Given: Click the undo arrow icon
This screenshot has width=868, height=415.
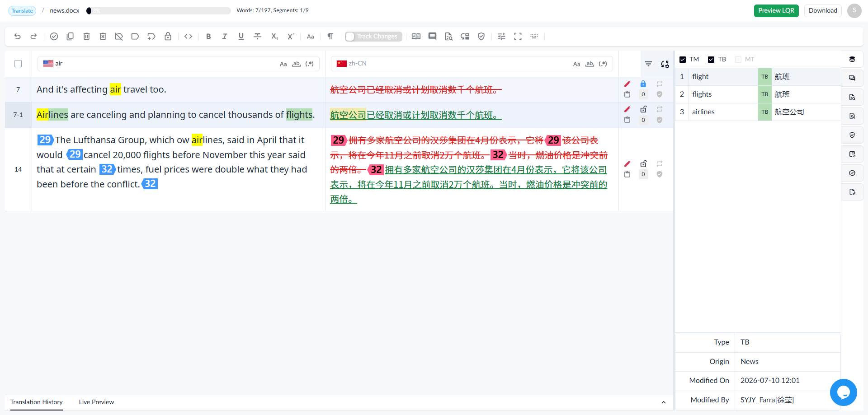Looking at the screenshot, I should [x=18, y=37].
